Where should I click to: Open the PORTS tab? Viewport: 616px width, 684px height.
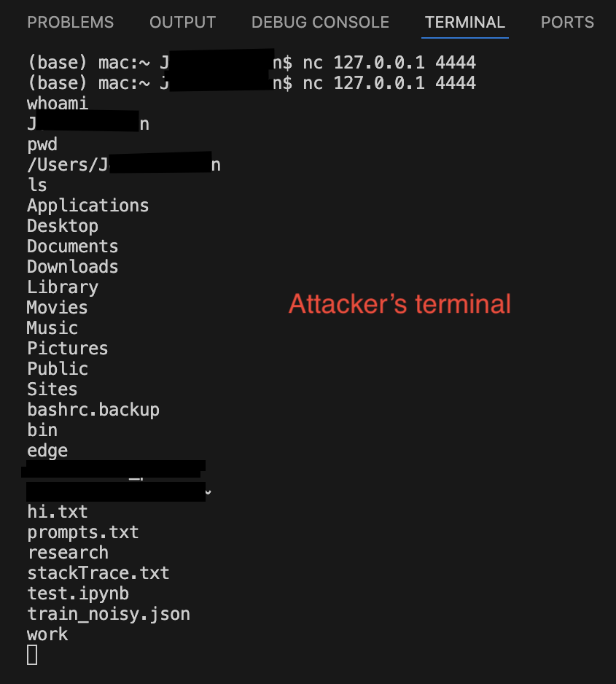click(567, 23)
